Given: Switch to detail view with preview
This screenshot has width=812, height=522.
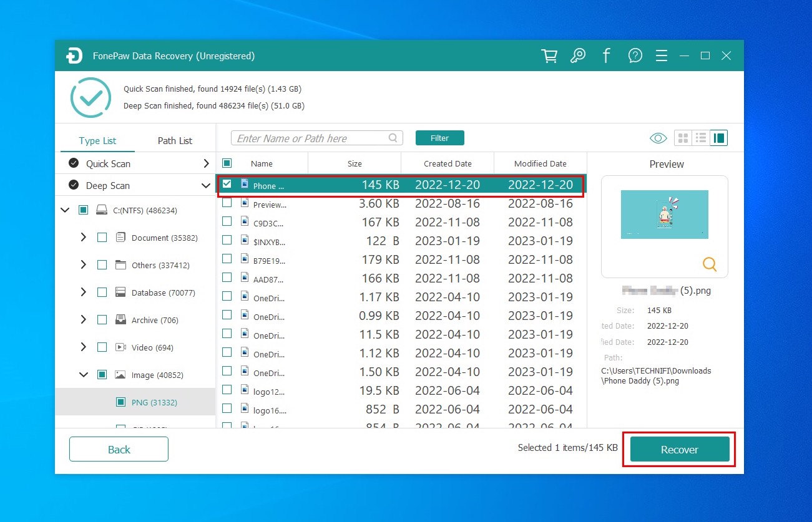Looking at the screenshot, I should [x=718, y=138].
